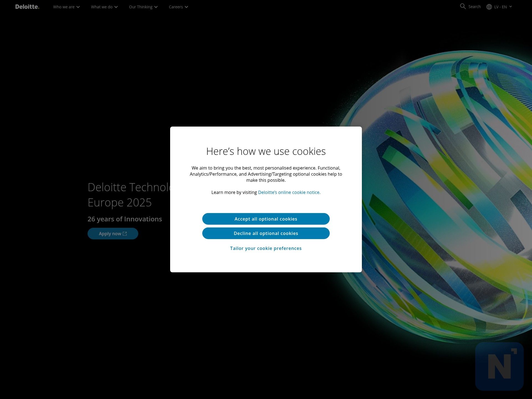The width and height of the screenshot is (532, 399).
Task: Click the Search label
Action: pos(474,7)
